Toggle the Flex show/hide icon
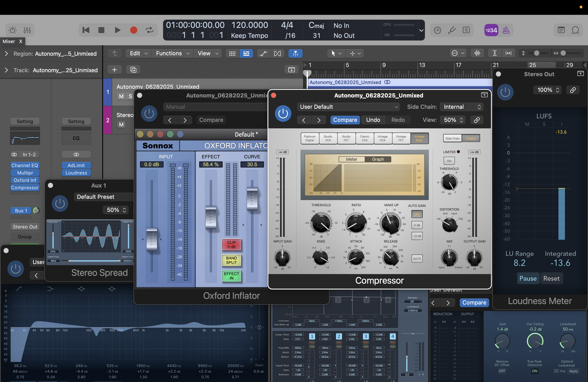 point(278,54)
